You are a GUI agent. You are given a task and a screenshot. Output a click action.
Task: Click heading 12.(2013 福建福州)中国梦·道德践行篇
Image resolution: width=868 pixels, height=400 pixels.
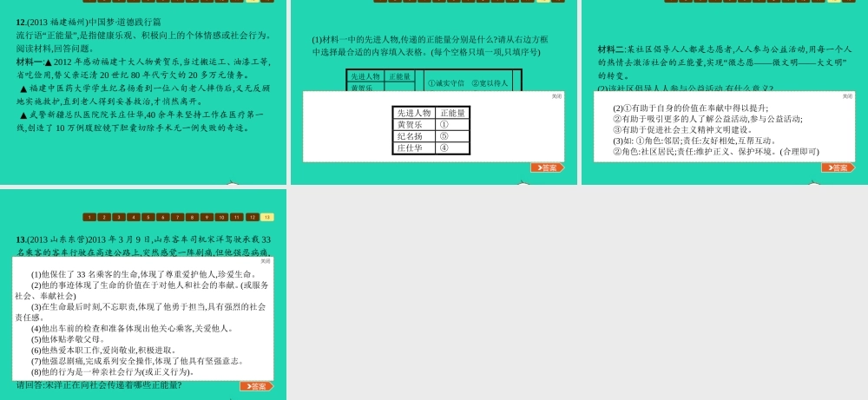coord(89,23)
